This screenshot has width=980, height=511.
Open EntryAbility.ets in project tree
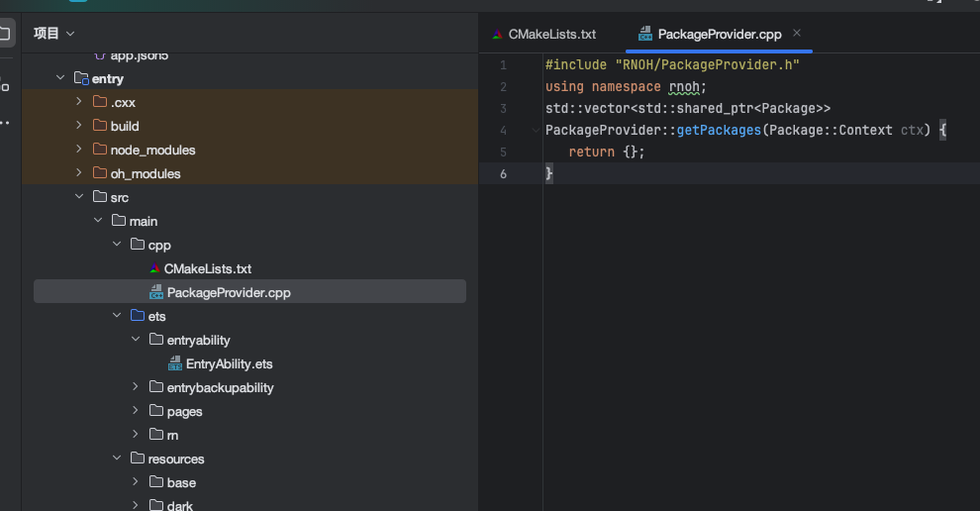click(230, 363)
